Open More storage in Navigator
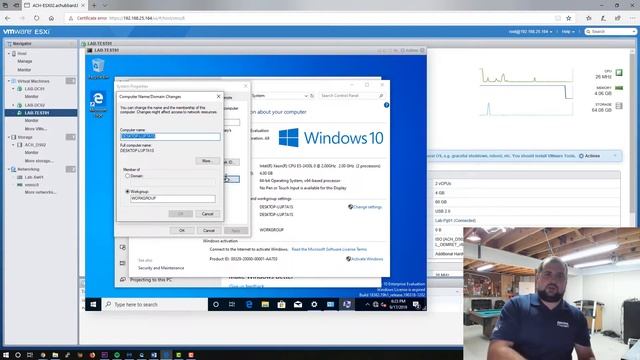Image resolution: width=640 pixels, height=360 pixels. (x=39, y=161)
